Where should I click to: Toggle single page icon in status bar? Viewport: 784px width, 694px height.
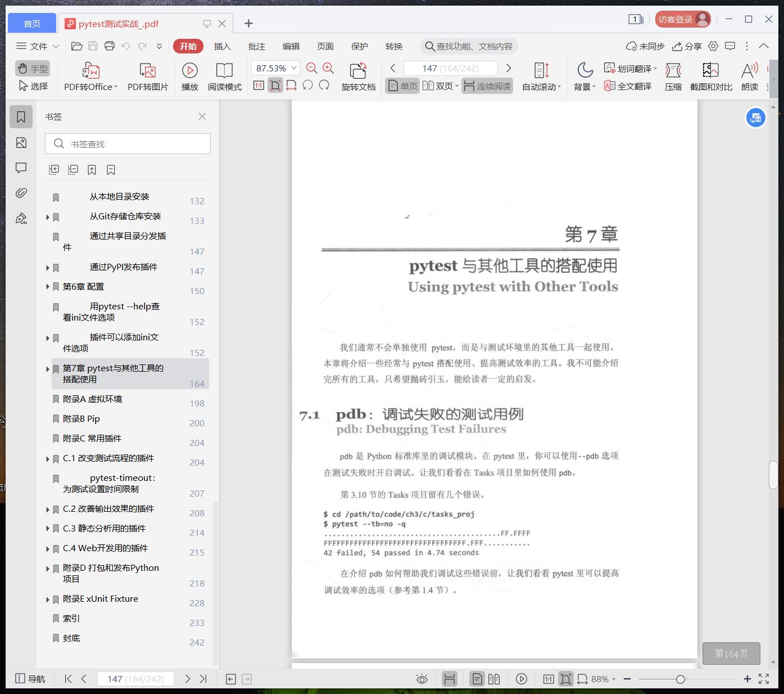click(477, 679)
